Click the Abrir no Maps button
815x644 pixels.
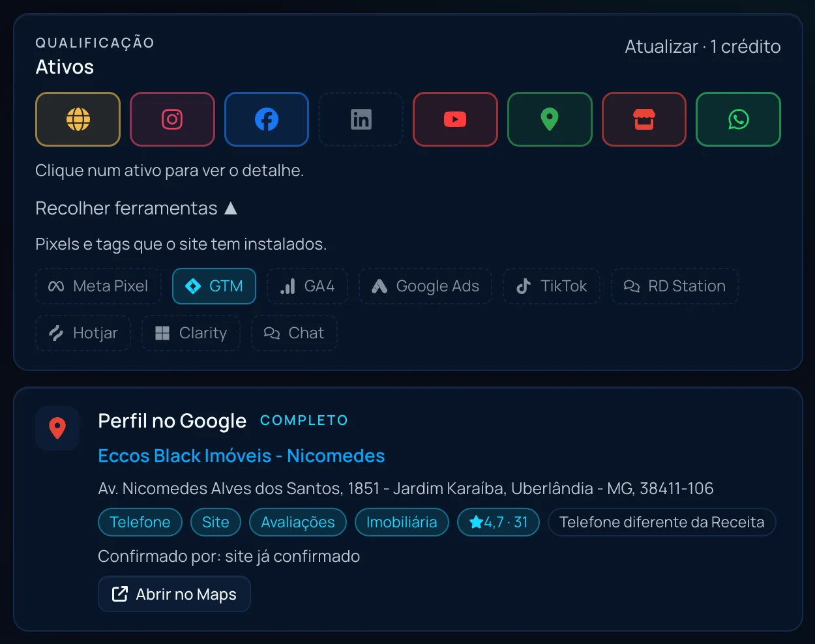tap(174, 594)
